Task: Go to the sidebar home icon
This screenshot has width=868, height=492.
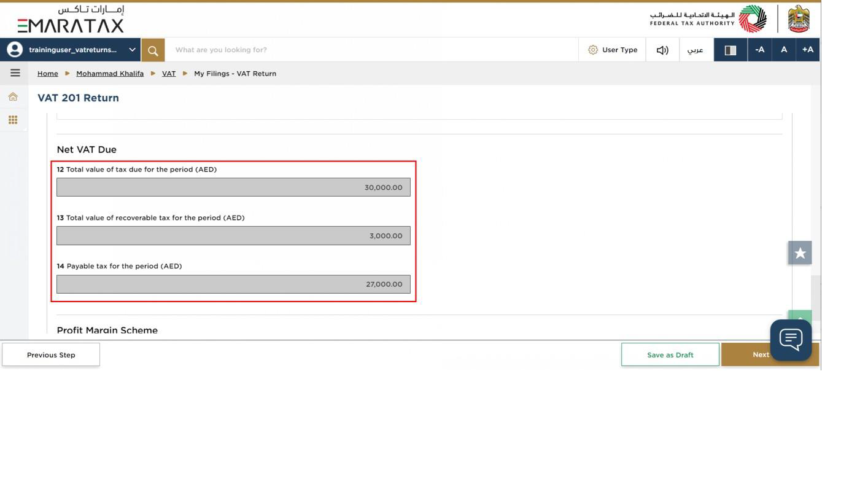Action: (x=13, y=96)
